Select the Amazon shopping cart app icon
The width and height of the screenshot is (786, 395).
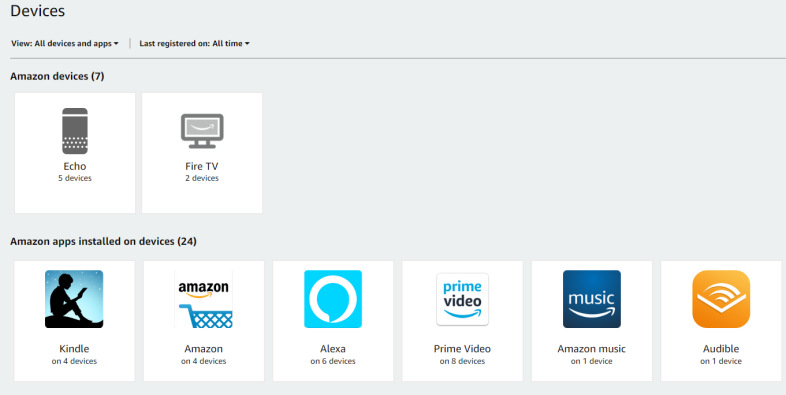204,299
